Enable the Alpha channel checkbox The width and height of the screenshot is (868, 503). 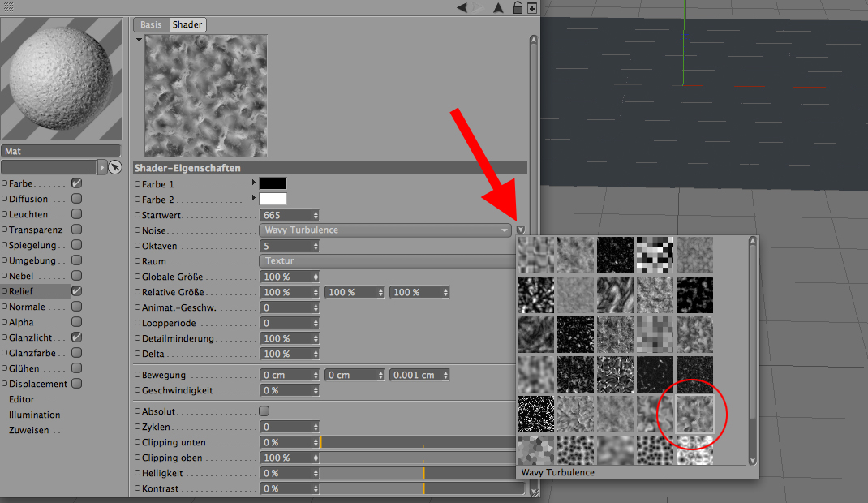coord(77,322)
